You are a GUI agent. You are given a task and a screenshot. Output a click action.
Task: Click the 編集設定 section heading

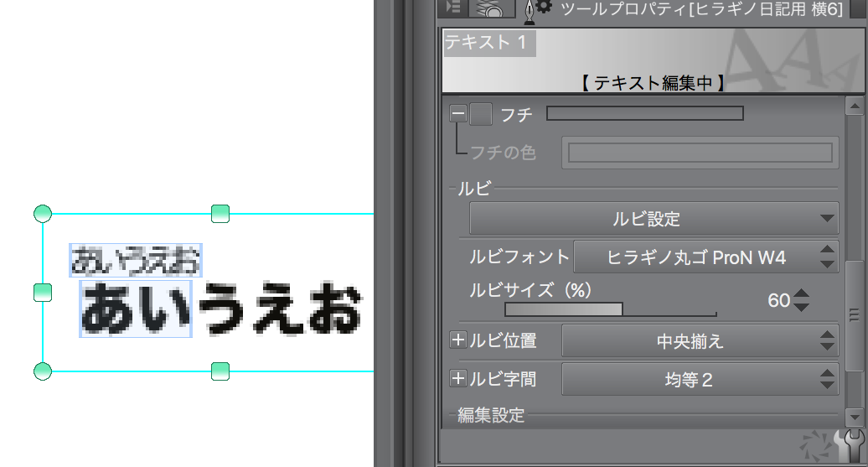click(x=491, y=415)
